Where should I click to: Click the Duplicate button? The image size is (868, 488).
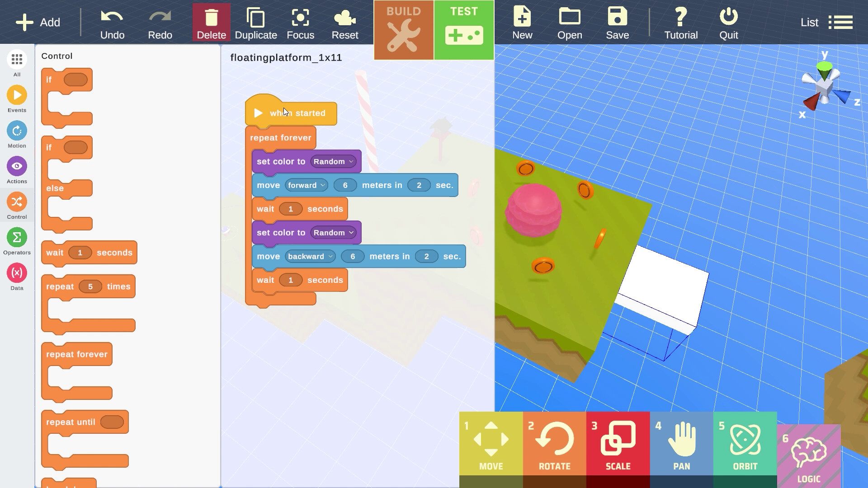(256, 22)
